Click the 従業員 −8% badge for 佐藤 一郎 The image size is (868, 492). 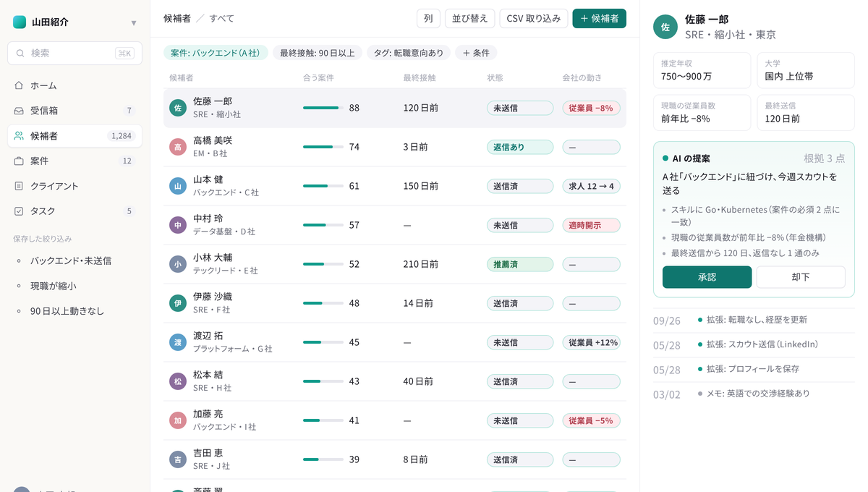coord(591,108)
